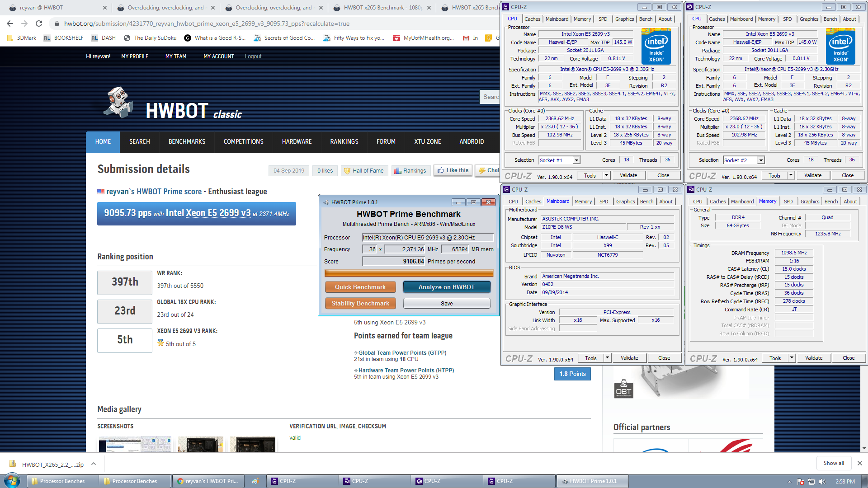
Task: Click the Action Center flag tray icon
Action: [x=801, y=482]
